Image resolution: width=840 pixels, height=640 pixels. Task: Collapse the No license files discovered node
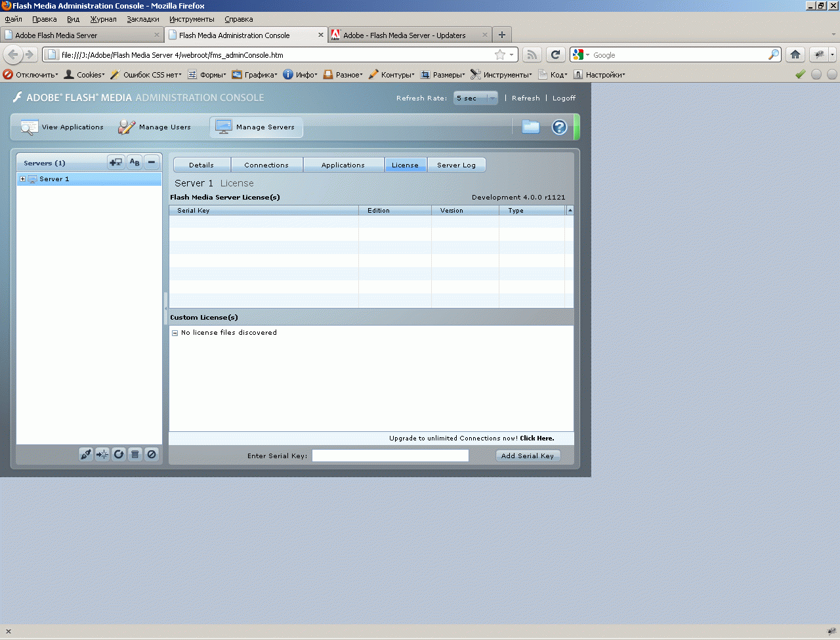pyautogui.click(x=175, y=333)
